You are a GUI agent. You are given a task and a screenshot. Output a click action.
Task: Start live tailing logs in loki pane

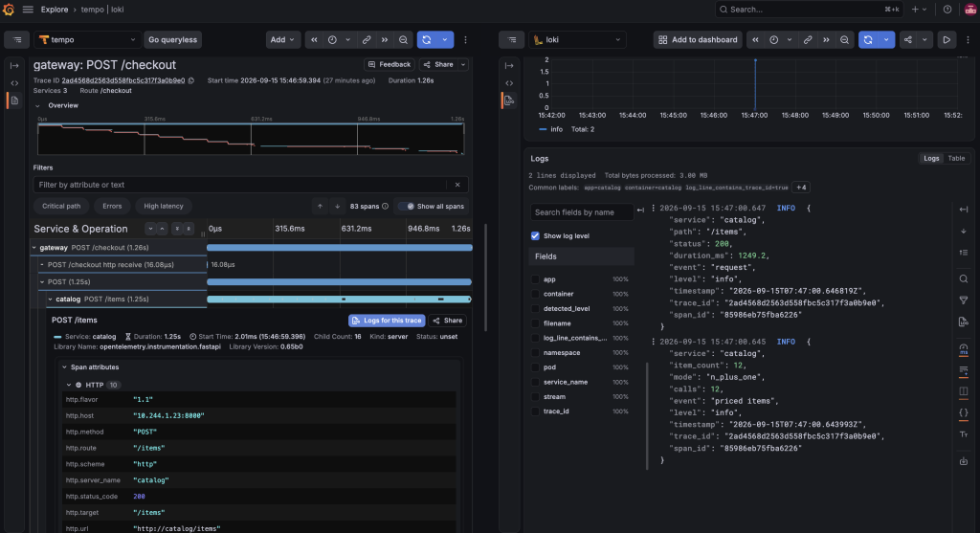(947, 39)
